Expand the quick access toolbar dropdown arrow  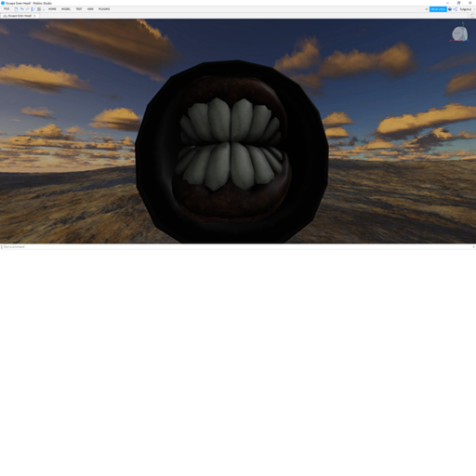click(x=44, y=9)
